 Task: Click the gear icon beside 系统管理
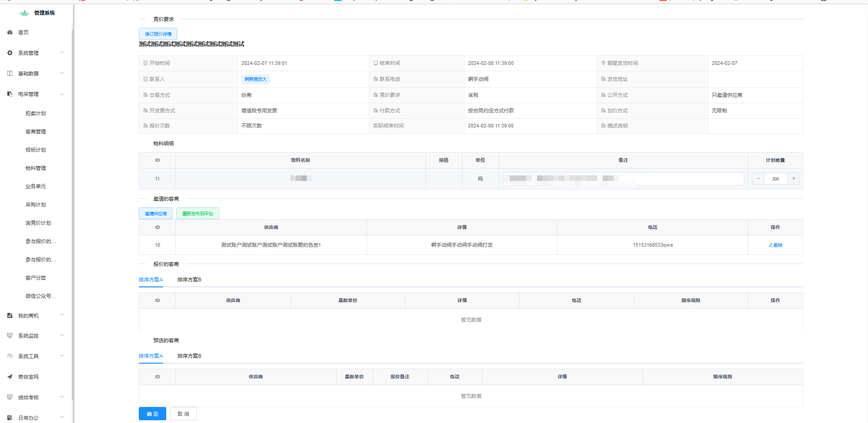pos(10,53)
